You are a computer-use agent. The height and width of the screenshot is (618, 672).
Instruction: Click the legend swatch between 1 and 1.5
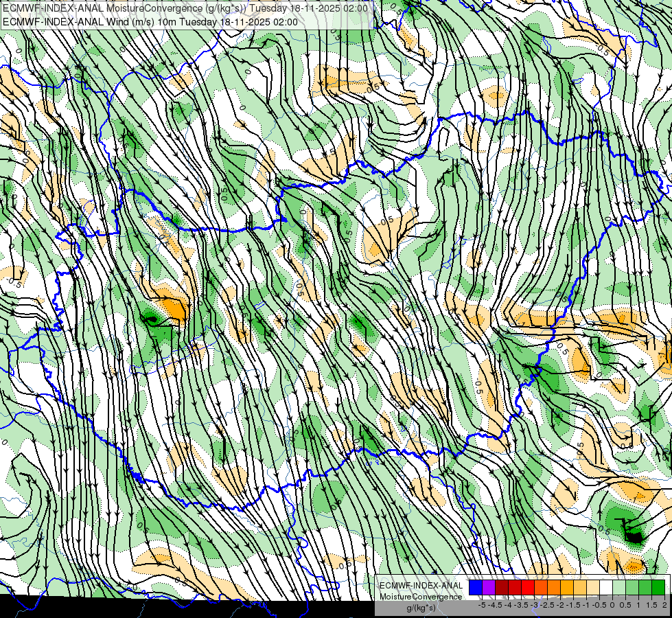(645, 588)
